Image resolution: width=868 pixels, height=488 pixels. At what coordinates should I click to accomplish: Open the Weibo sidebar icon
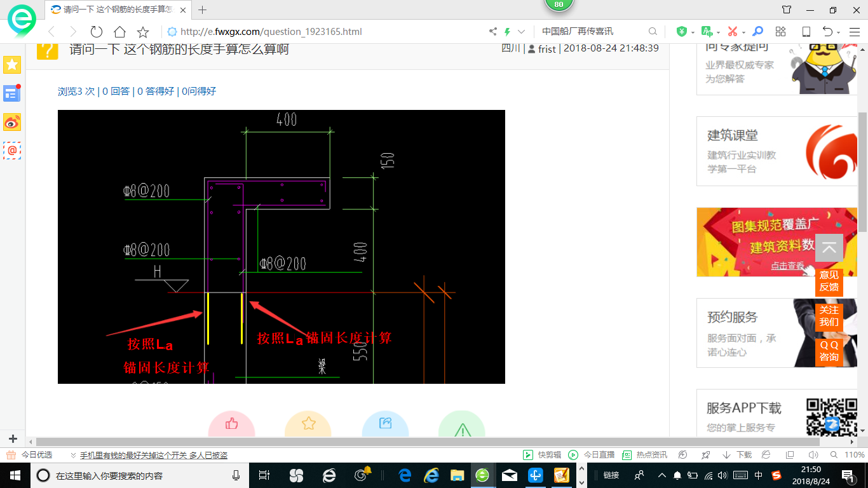pos(12,122)
